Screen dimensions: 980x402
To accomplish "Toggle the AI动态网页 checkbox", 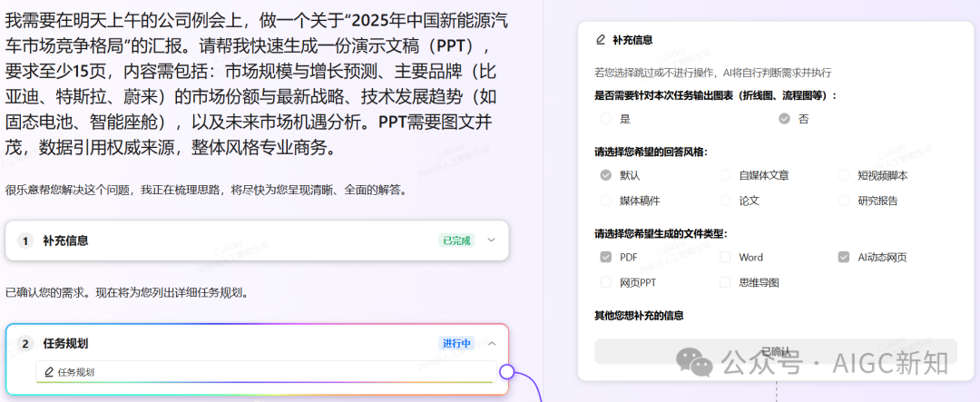I will (x=844, y=257).
